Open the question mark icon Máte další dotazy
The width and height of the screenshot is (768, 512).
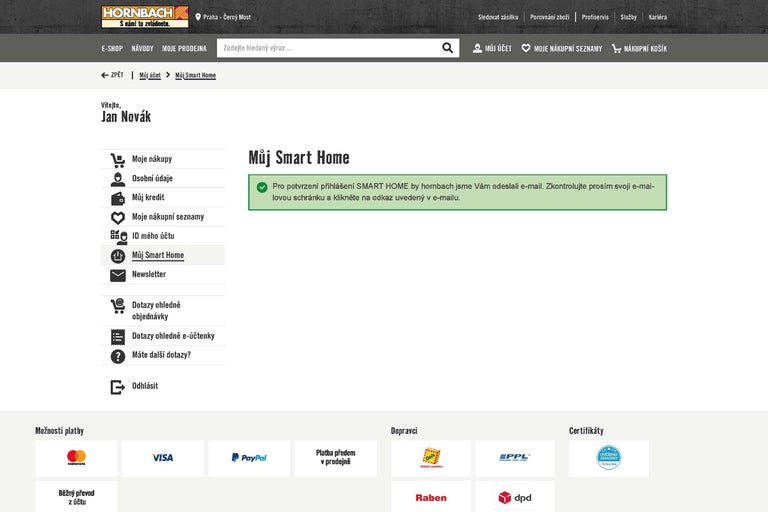tap(118, 356)
